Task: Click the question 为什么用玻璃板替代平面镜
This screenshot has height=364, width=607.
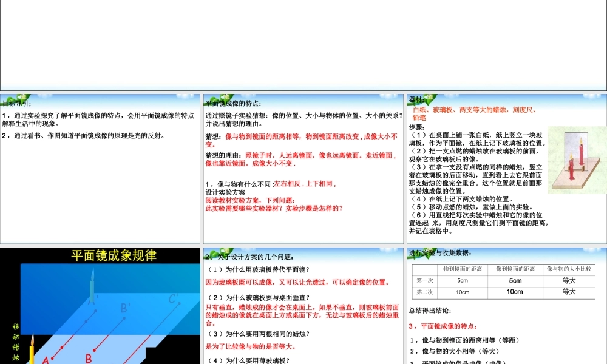Action: click(259, 269)
